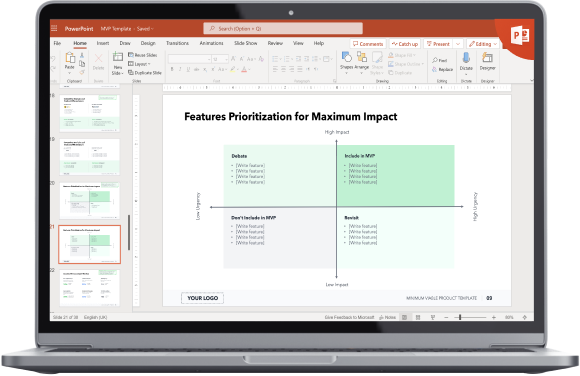Decrease font size icon
The height and width of the screenshot is (376, 580).
coord(242,59)
